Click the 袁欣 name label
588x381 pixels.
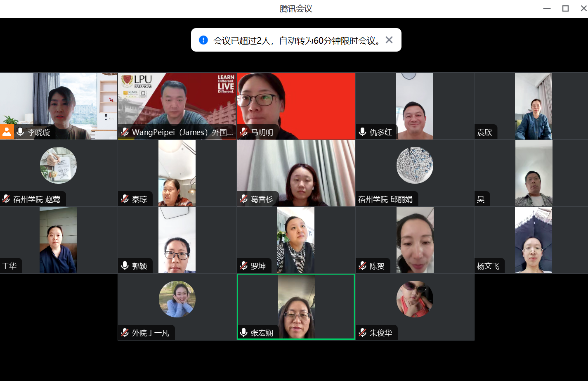click(484, 133)
